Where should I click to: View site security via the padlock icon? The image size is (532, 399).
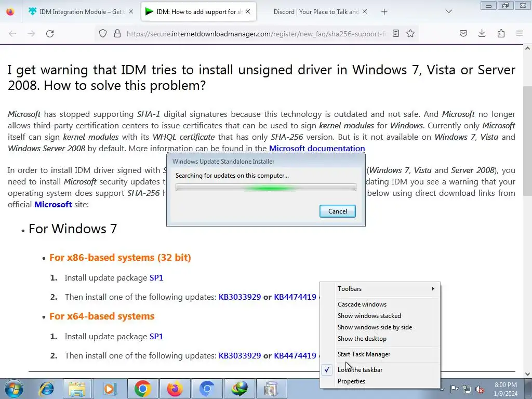click(x=117, y=34)
